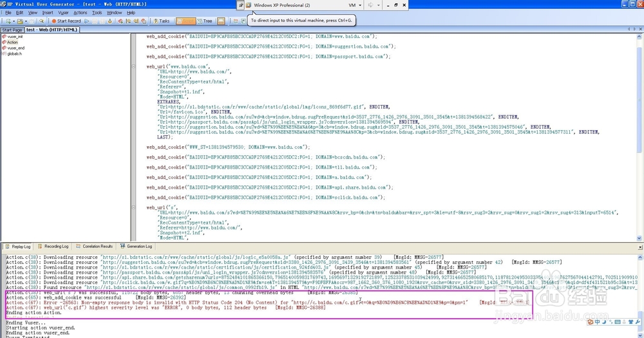Click the magnifier Find icon in toolbar
The image size is (644, 338).
point(41,21)
